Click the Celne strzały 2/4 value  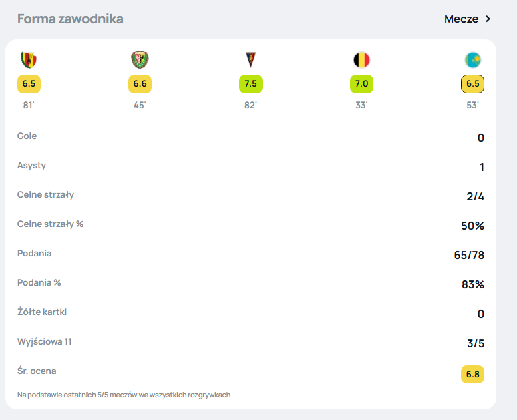475,196
